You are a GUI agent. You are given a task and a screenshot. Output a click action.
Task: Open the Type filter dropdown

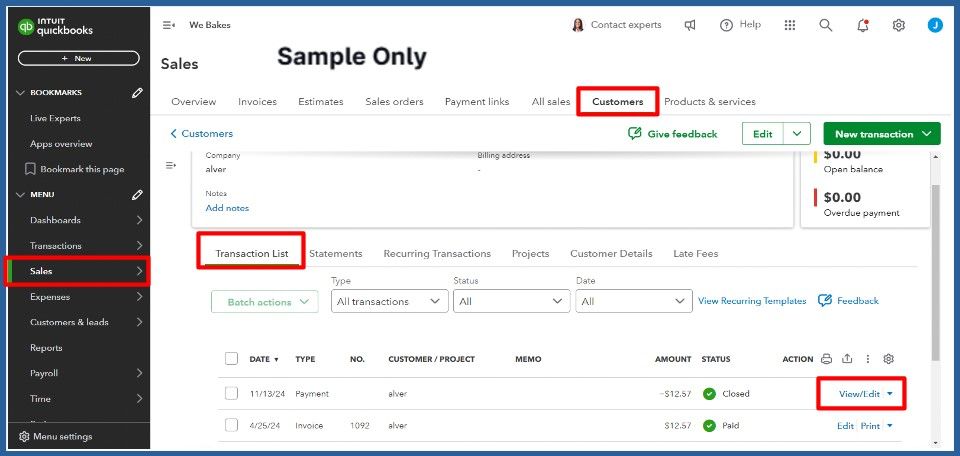tap(389, 301)
